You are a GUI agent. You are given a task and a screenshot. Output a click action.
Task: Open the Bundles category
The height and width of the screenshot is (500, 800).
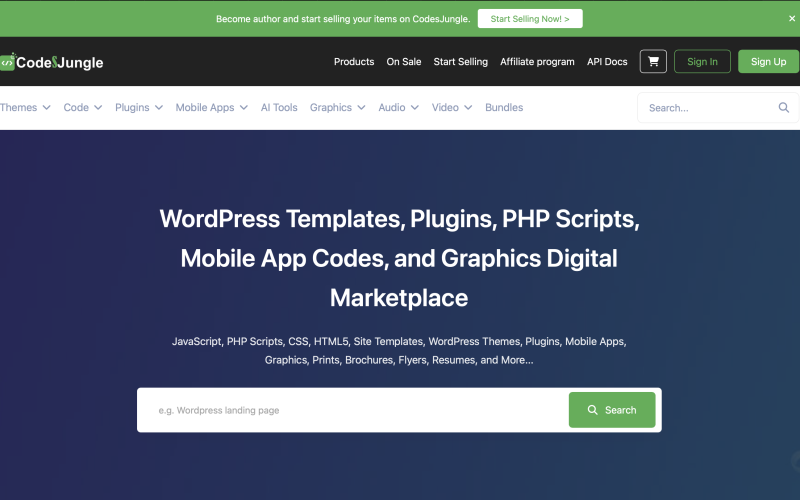click(x=504, y=108)
